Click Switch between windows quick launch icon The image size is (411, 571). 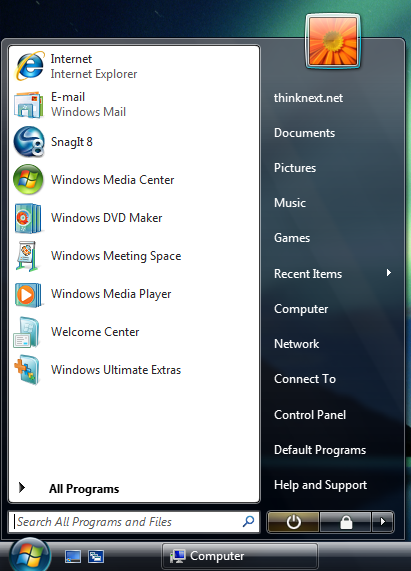point(96,556)
